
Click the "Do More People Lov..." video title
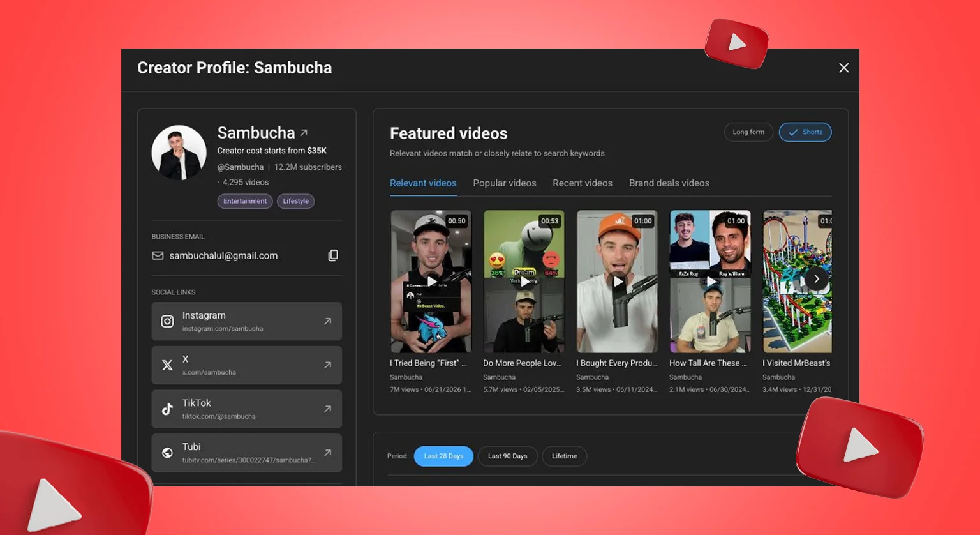[523, 363]
